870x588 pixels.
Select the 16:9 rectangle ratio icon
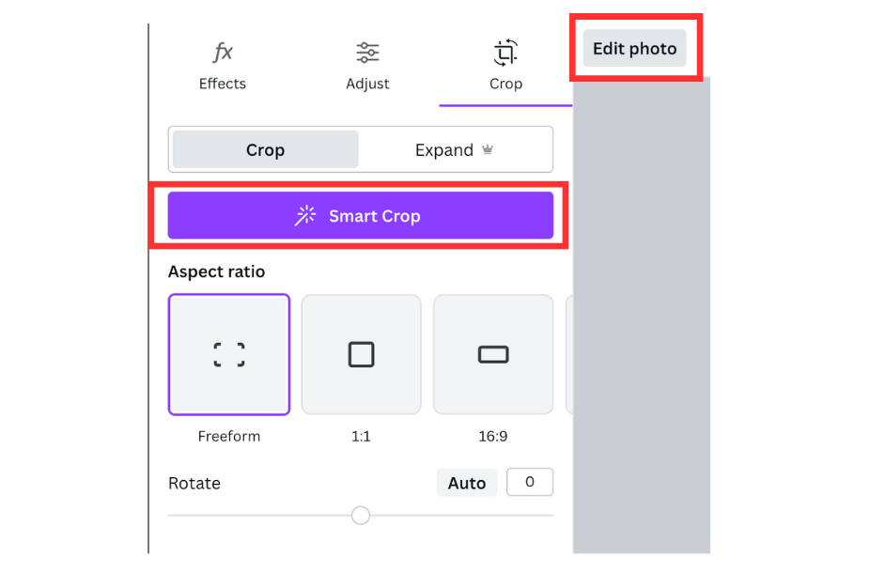[x=493, y=354]
